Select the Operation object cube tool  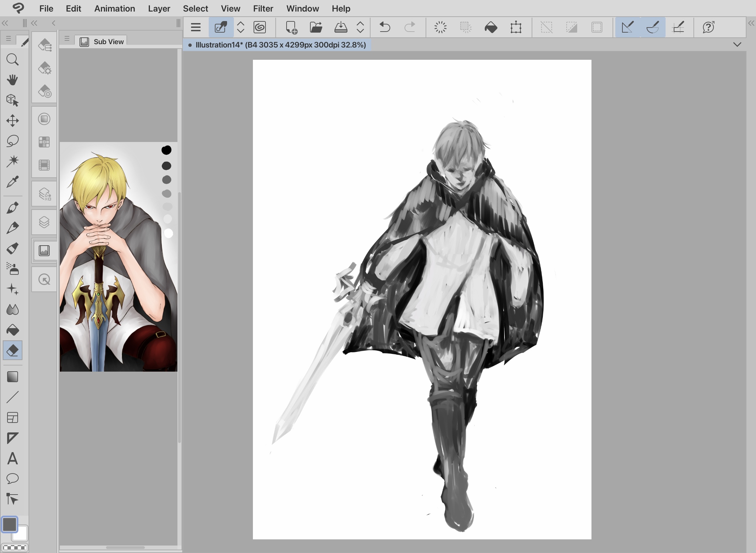(x=13, y=100)
